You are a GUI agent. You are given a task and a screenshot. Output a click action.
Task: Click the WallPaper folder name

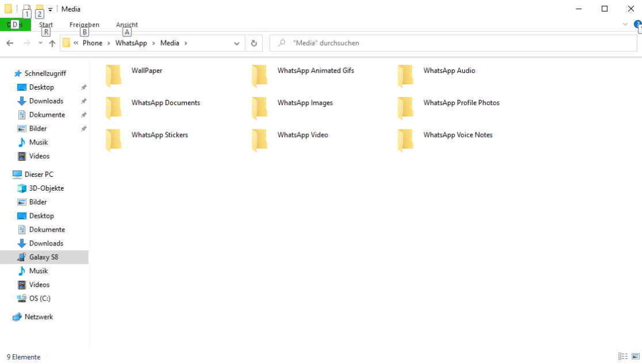[147, 70]
